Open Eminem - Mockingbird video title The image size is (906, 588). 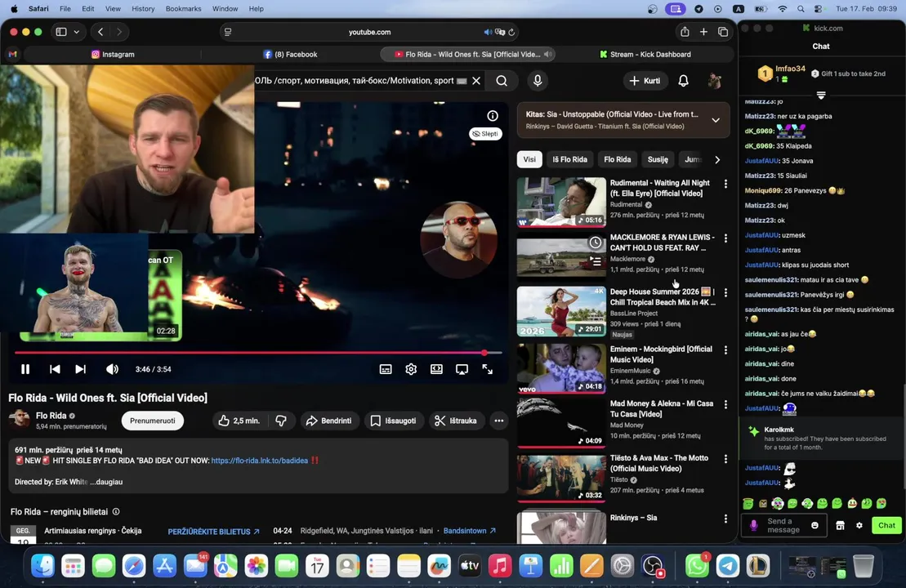click(661, 354)
